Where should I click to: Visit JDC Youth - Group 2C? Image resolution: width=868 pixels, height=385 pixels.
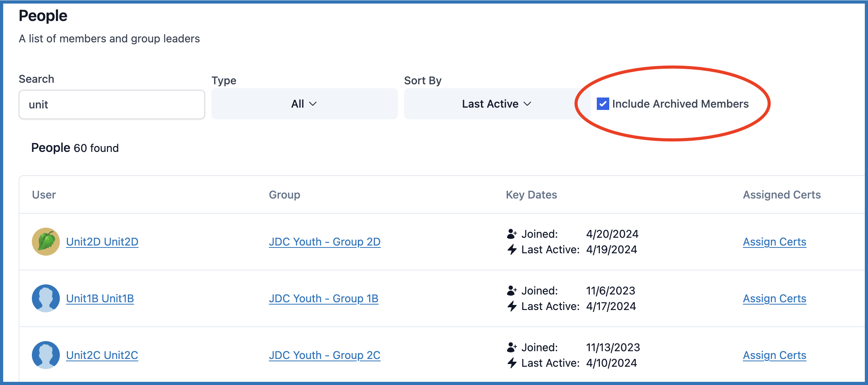click(324, 355)
